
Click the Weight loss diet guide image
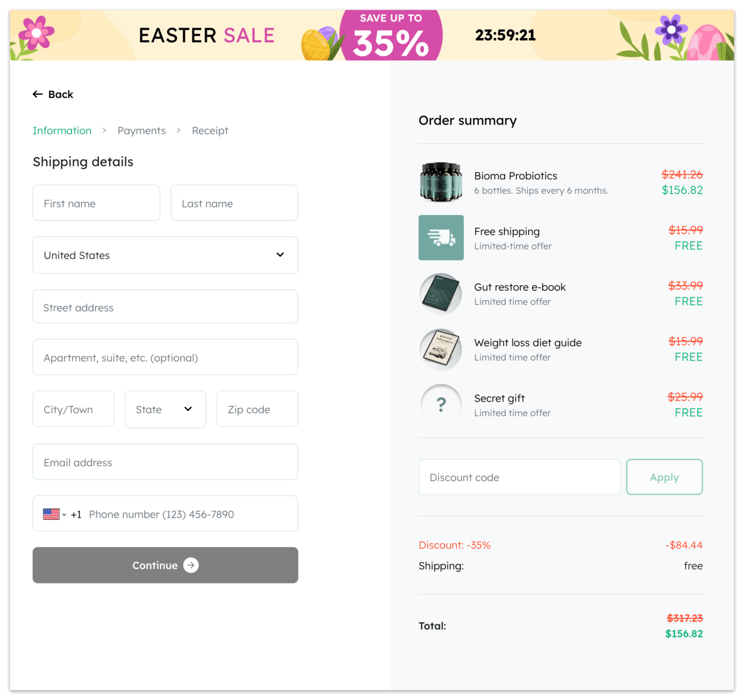[441, 349]
